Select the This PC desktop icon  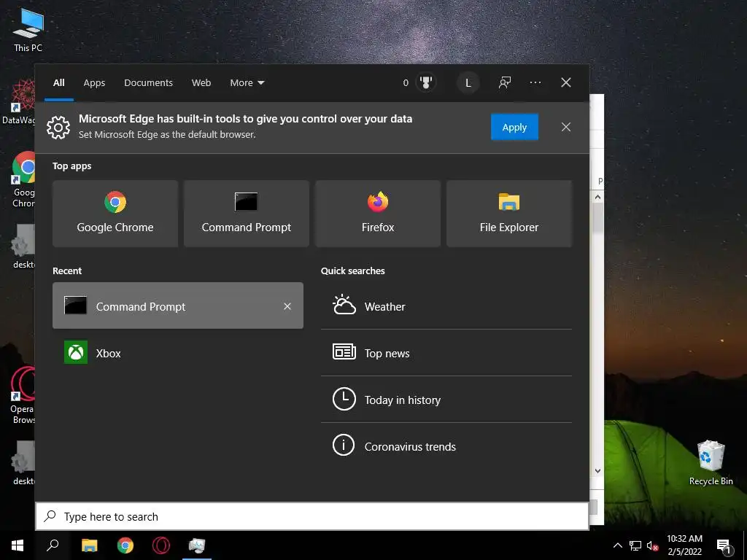point(28,30)
